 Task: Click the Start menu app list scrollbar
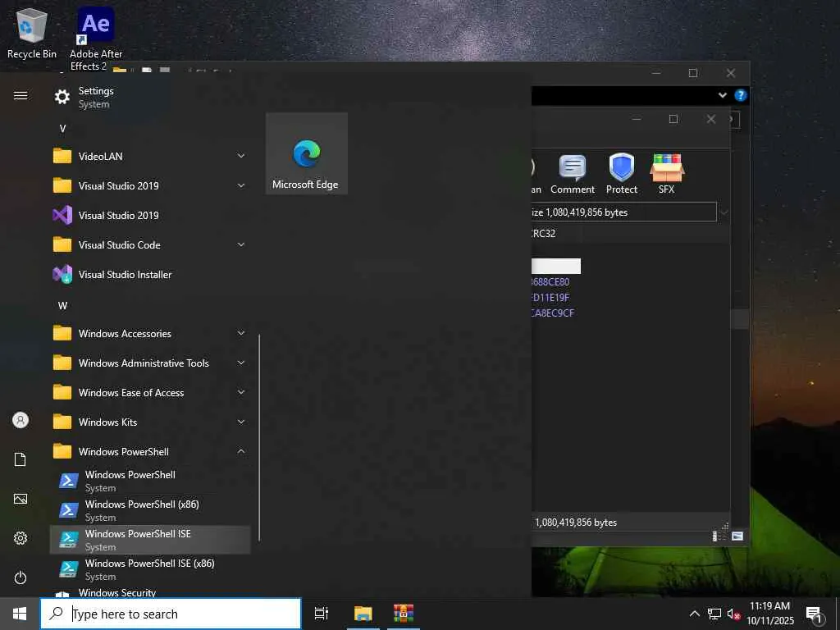(259, 438)
